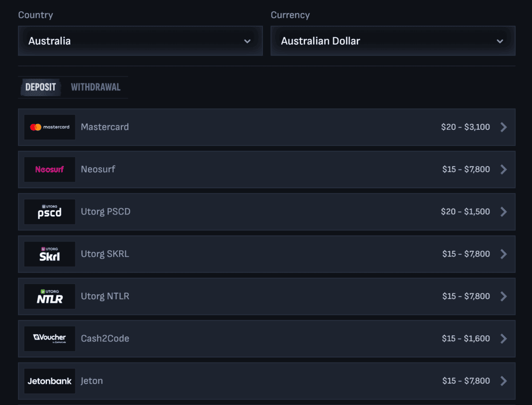Image resolution: width=532 pixels, height=405 pixels.
Task: Click the CSVoucher Cash2Code icon
Action: (49, 338)
